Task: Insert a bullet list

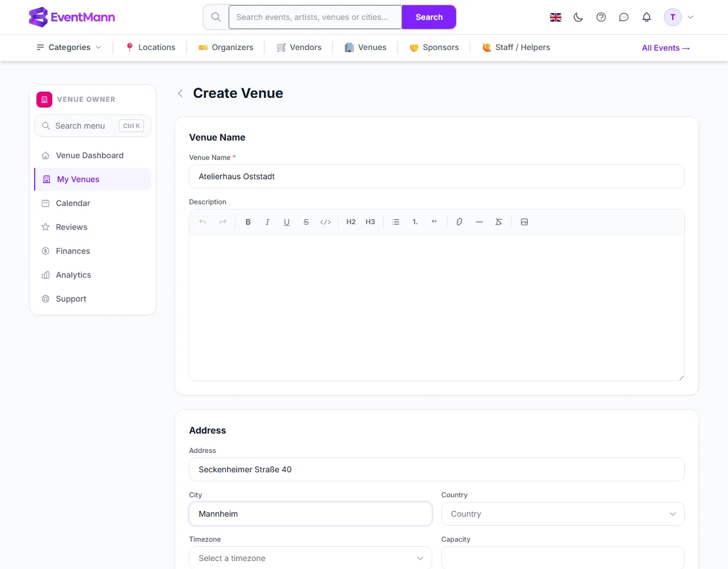Action: (x=396, y=222)
